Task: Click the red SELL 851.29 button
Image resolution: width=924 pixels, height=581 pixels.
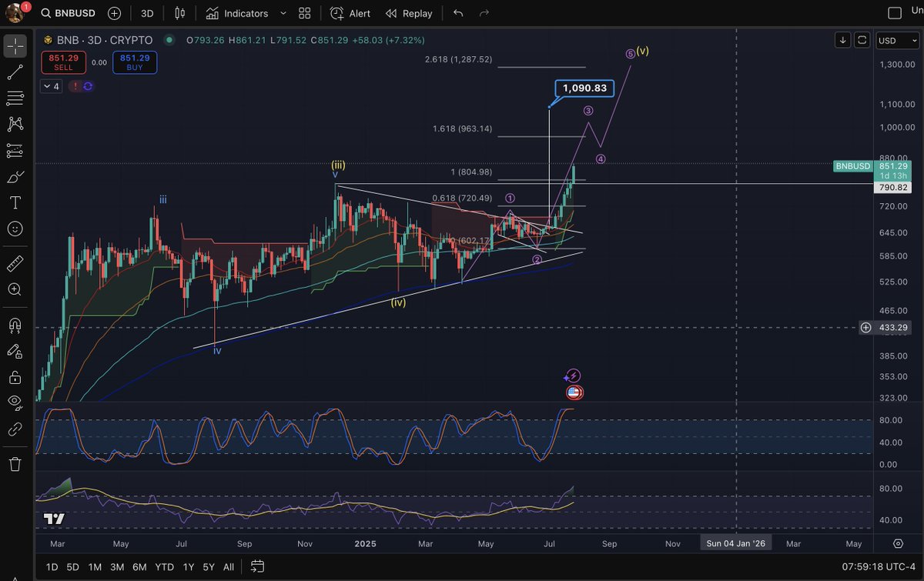Action: pyautogui.click(x=63, y=62)
